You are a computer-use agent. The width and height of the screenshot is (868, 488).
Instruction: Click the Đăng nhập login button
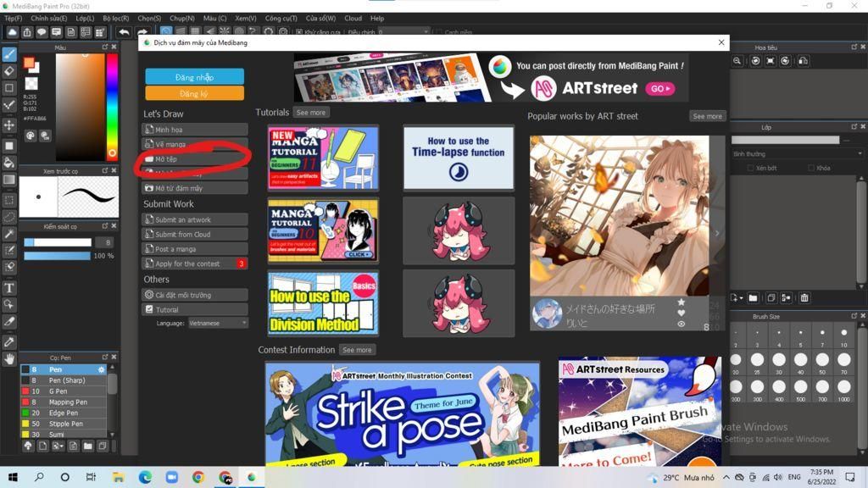[x=194, y=77]
